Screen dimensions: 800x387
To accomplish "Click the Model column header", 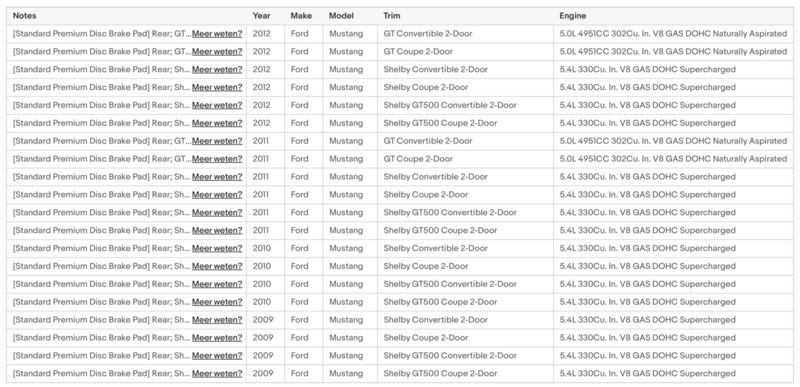I will [x=341, y=16].
